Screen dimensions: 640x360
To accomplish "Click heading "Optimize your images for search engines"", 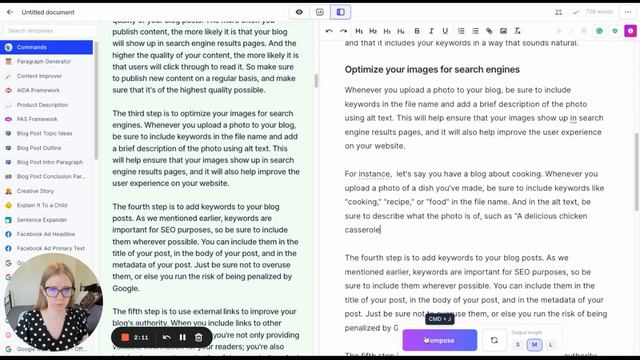I will [432, 69].
